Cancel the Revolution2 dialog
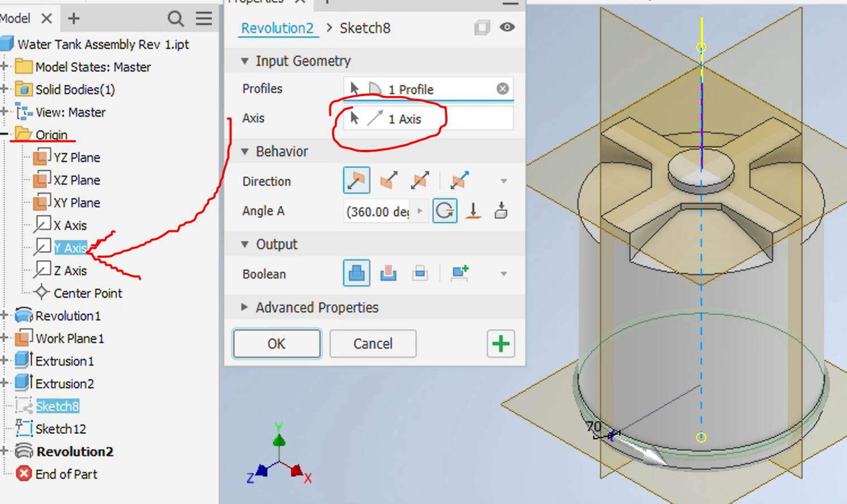 click(x=373, y=344)
